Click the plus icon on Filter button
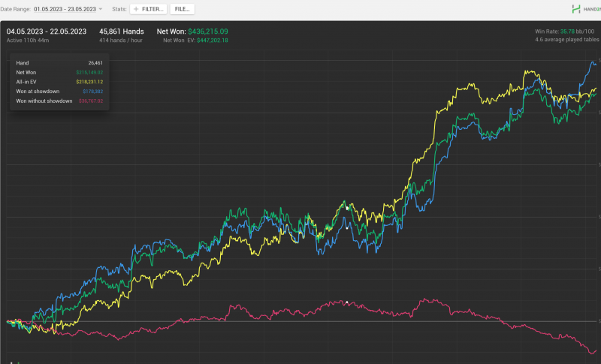601x364 pixels. point(136,9)
